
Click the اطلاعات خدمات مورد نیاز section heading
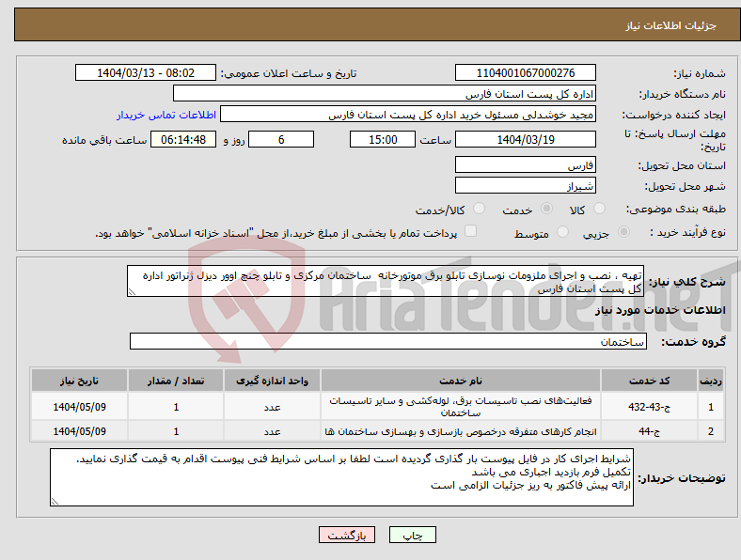coord(660,310)
